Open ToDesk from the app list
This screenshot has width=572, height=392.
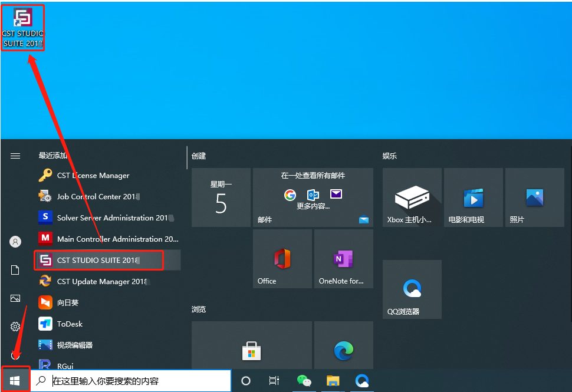click(109, 324)
